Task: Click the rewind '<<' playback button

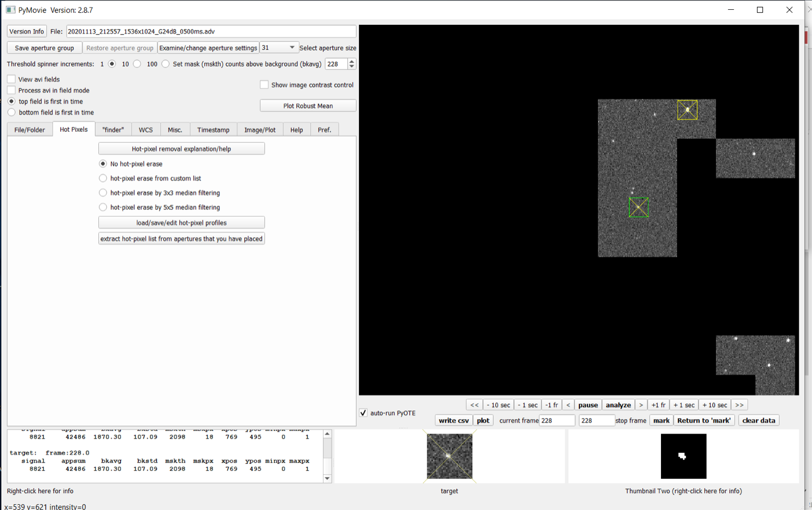Action: point(474,405)
